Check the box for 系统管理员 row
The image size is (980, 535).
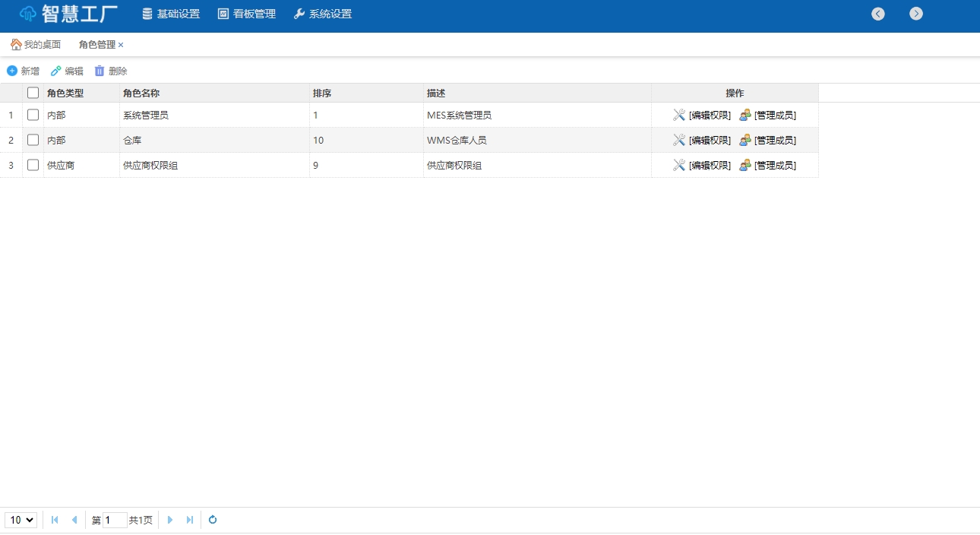[x=33, y=115]
